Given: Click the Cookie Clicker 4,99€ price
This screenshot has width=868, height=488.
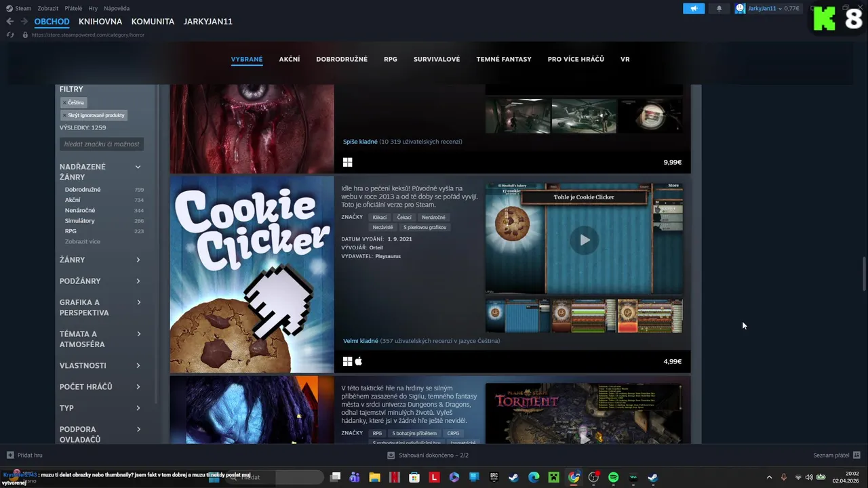Looking at the screenshot, I should 672,361.
